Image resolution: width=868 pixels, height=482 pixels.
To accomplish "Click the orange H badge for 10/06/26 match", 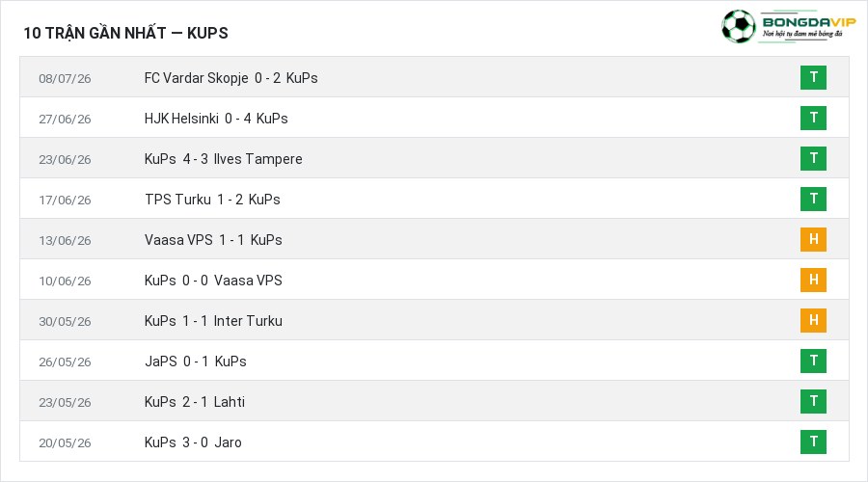I will click(813, 280).
